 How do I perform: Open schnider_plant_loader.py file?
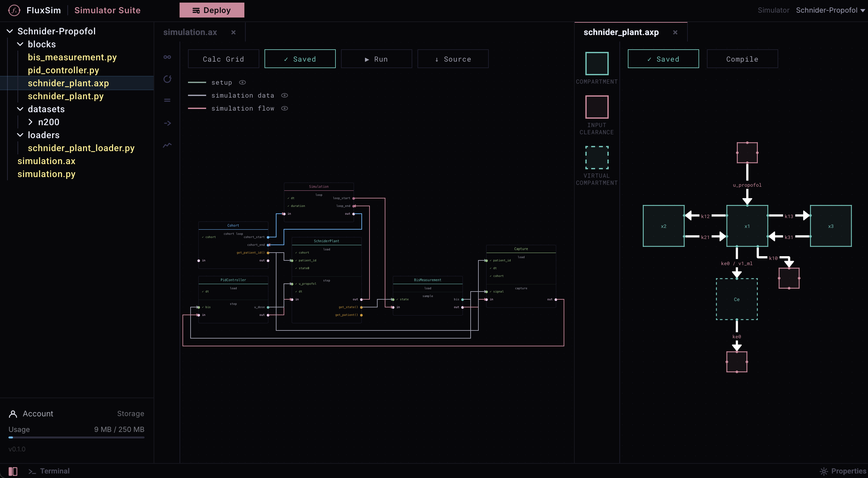81,148
